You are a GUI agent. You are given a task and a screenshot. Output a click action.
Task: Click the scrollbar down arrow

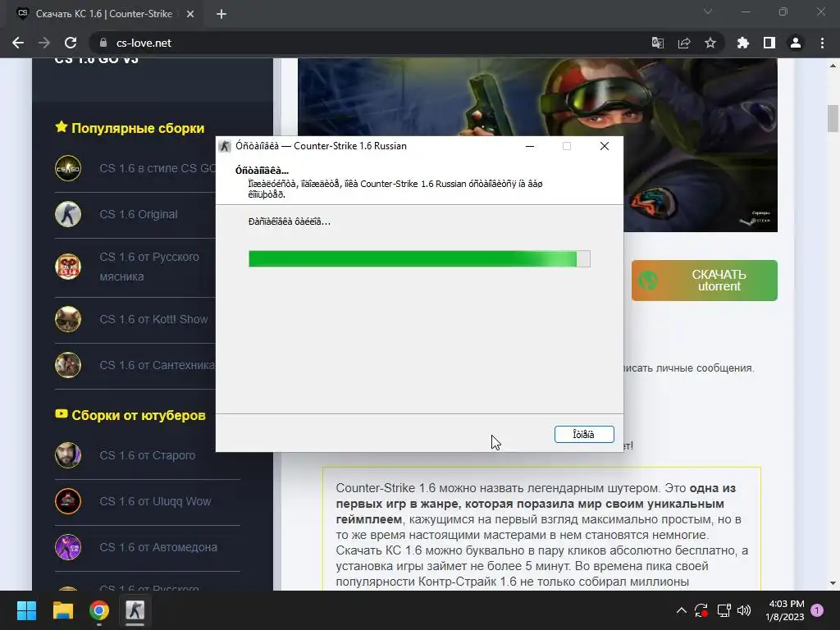(x=833, y=583)
